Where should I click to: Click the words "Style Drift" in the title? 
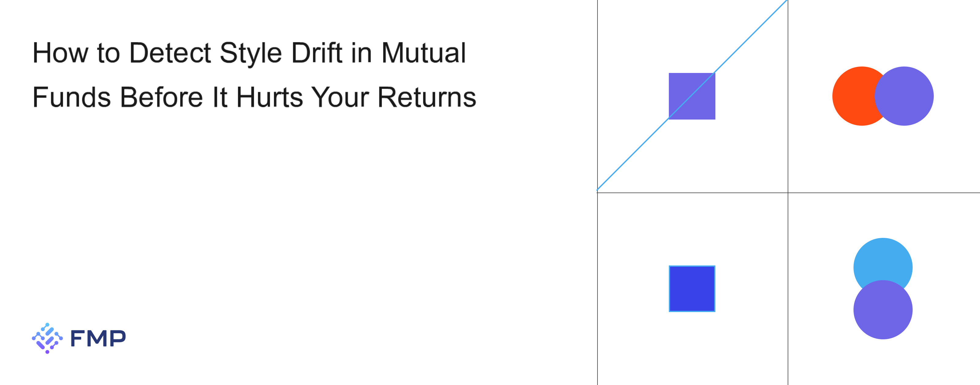[281, 53]
